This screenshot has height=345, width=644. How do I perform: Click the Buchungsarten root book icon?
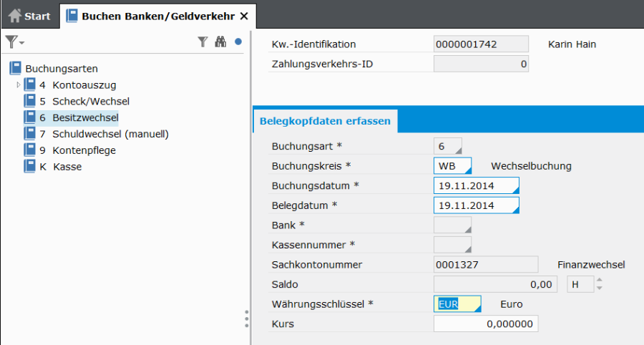16,68
